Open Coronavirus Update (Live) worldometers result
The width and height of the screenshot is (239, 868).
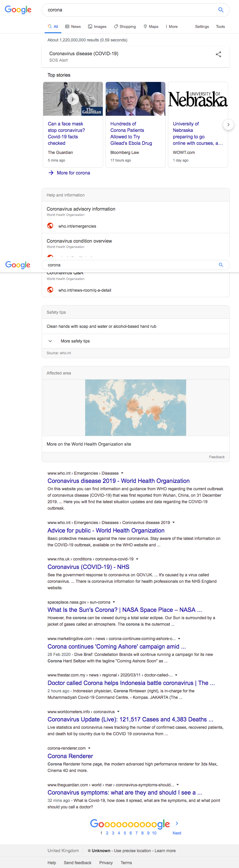[x=130, y=719]
